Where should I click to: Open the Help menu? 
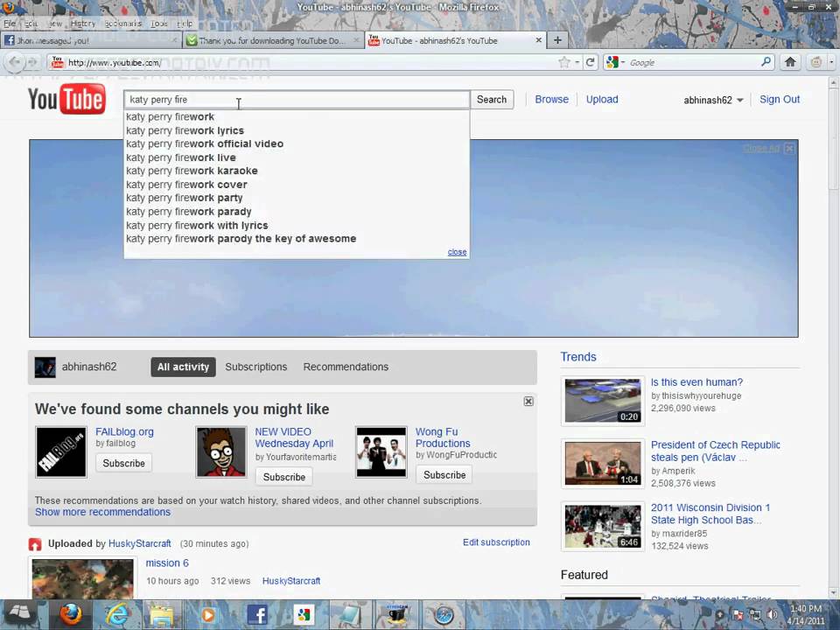pos(185,24)
